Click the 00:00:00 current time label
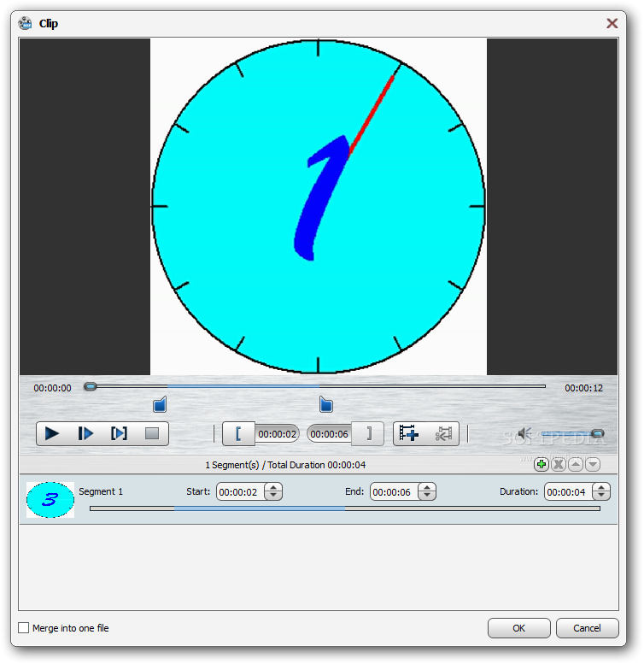The height and width of the screenshot is (664, 644). [x=52, y=388]
